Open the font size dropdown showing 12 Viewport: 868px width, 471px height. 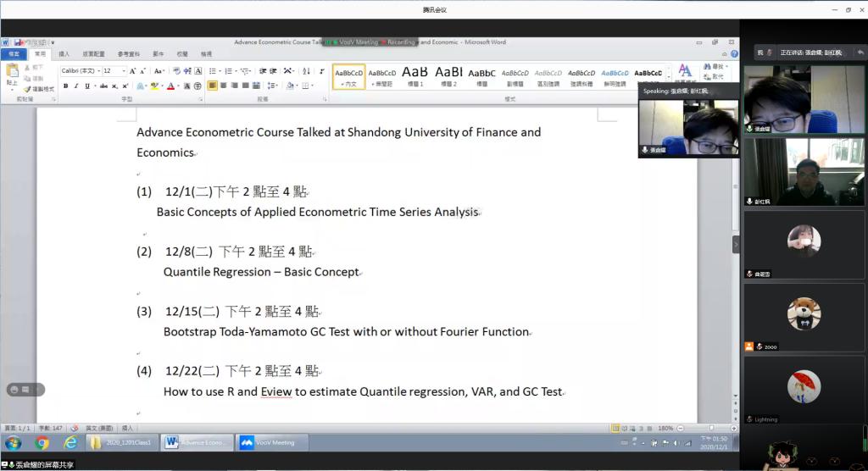click(x=114, y=71)
